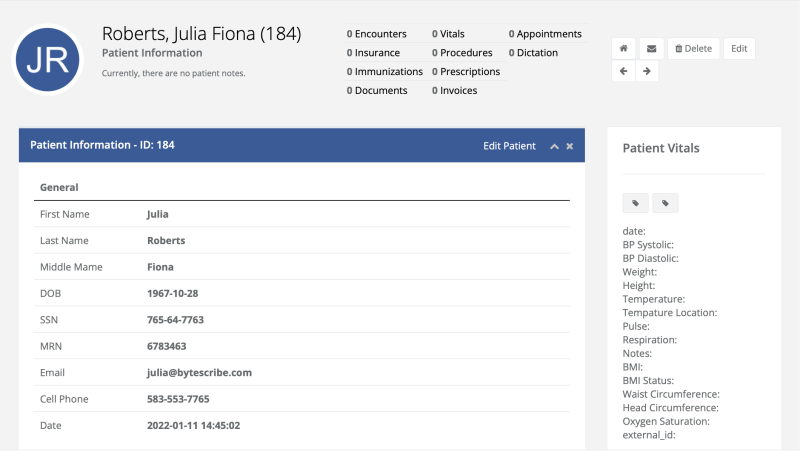Open 0 Prescriptions link
Image resolution: width=800 pixels, height=452 pixels.
point(466,71)
